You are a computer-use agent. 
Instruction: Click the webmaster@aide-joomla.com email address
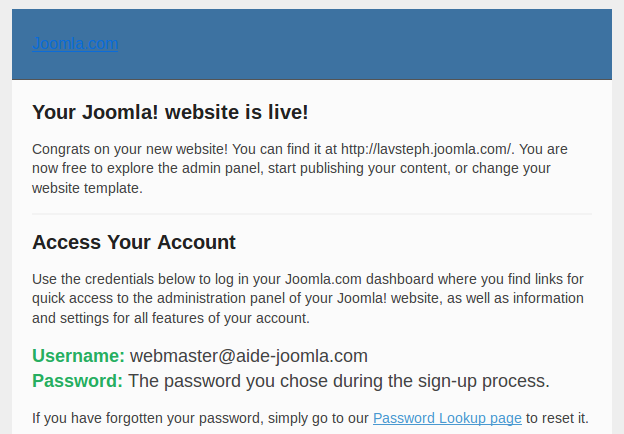click(x=249, y=356)
